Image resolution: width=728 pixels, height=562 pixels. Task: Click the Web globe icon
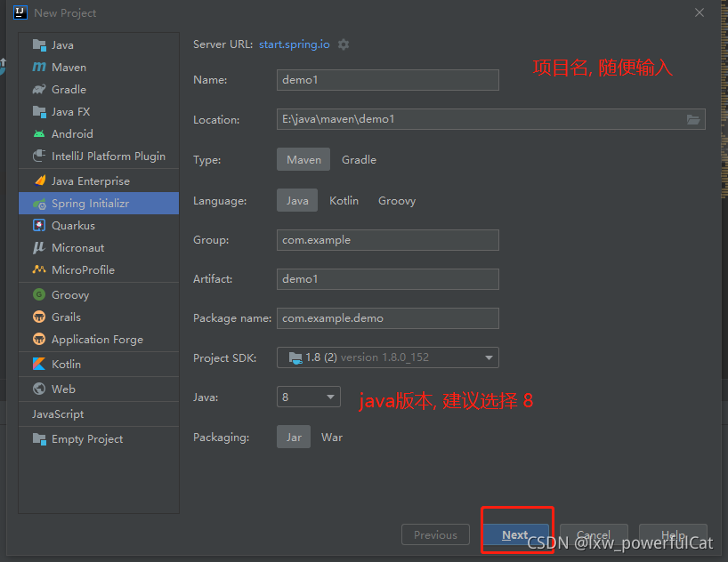[39, 389]
